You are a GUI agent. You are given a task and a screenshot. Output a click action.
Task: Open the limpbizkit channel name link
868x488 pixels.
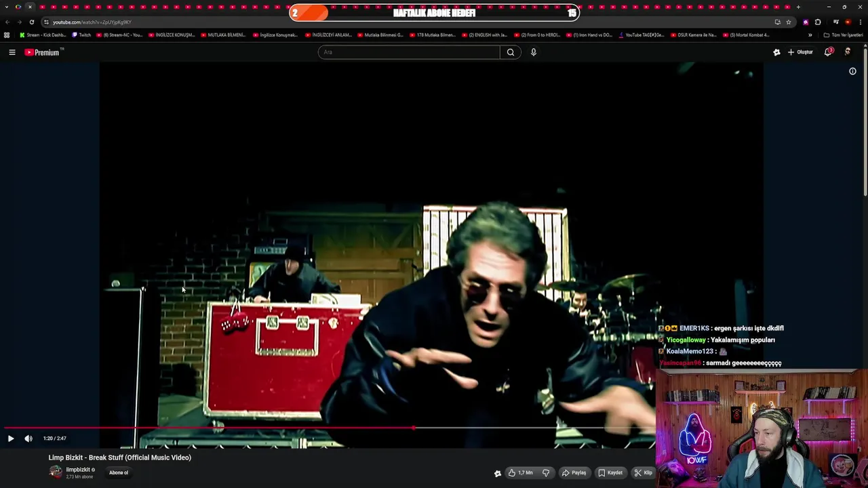78,470
